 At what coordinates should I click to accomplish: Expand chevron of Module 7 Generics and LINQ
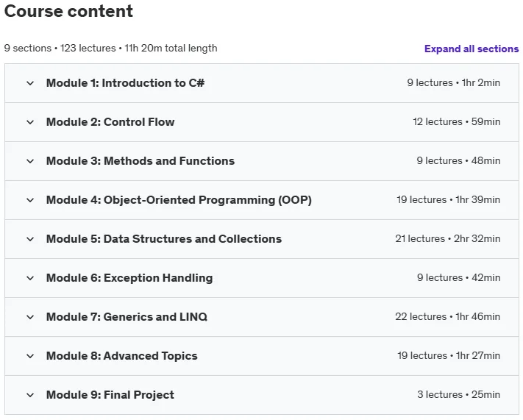coord(30,317)
